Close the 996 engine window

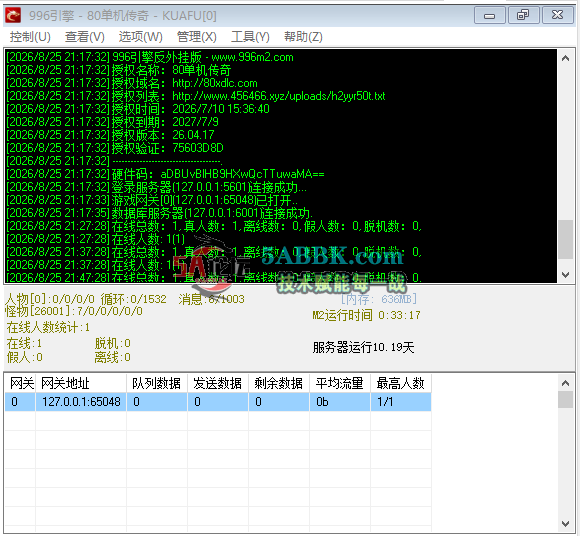click(557, 15)
